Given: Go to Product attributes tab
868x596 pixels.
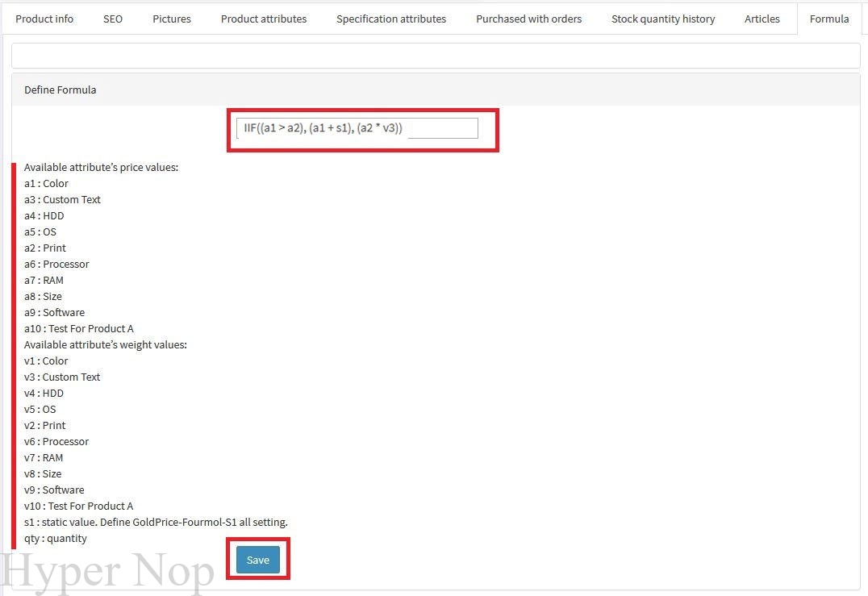Looking at the screenshot, I should click(x=264, y=19).
